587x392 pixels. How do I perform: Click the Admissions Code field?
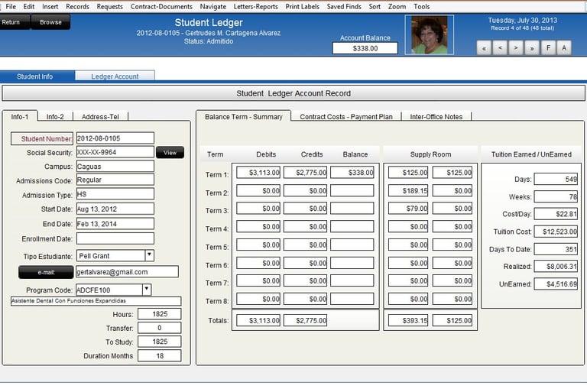[x=115, y=180]
